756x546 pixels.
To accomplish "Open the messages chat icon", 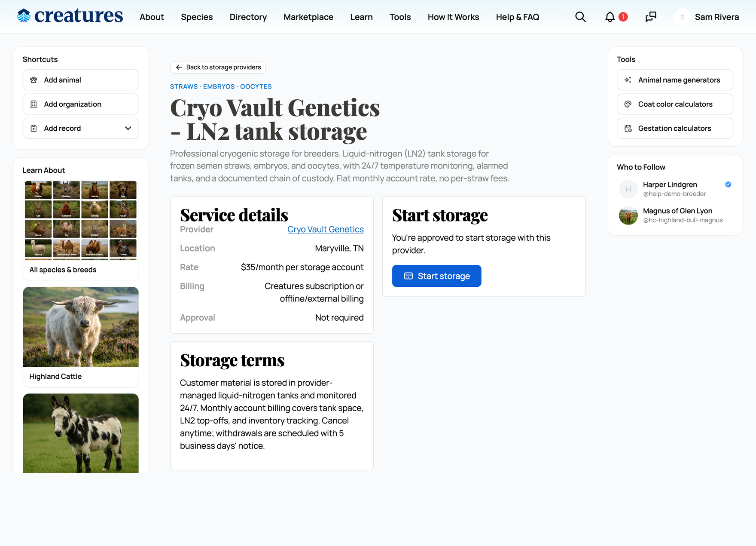I will click(x=651, y=17).
